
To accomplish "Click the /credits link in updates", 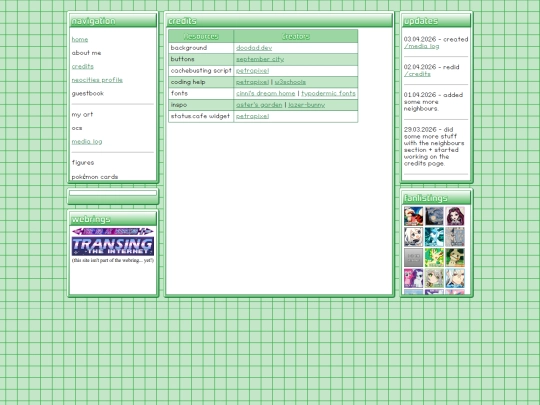I will click(417, 74).
